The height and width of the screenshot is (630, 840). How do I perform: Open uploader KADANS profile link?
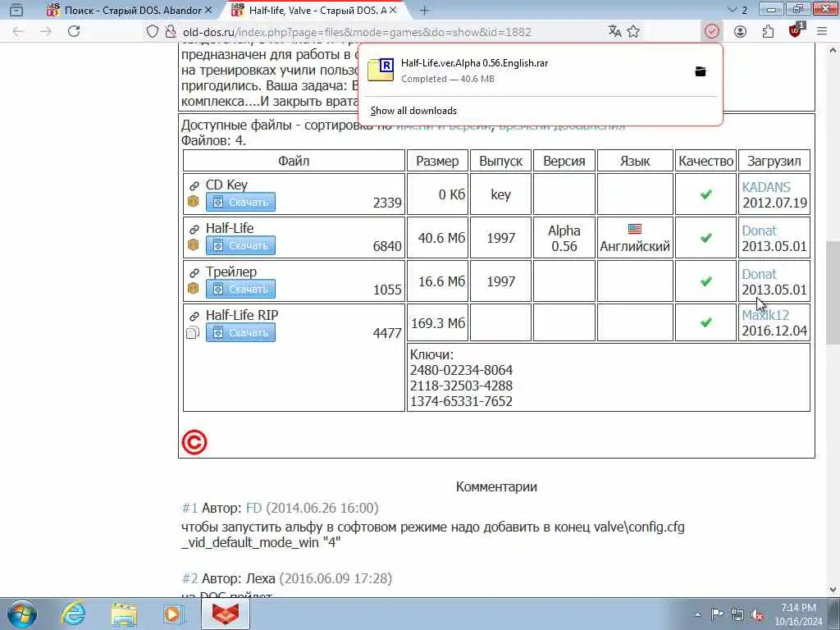(x=766, y=187)
